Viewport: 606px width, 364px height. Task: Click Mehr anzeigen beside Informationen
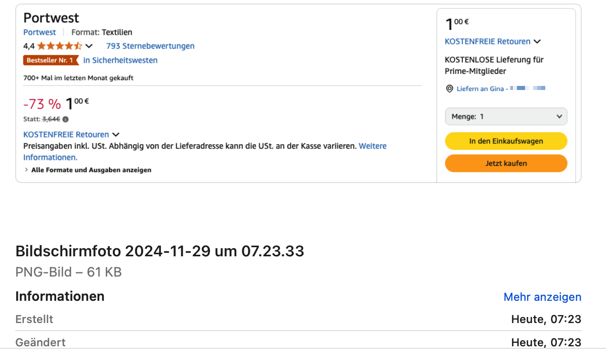coord(542,297)
